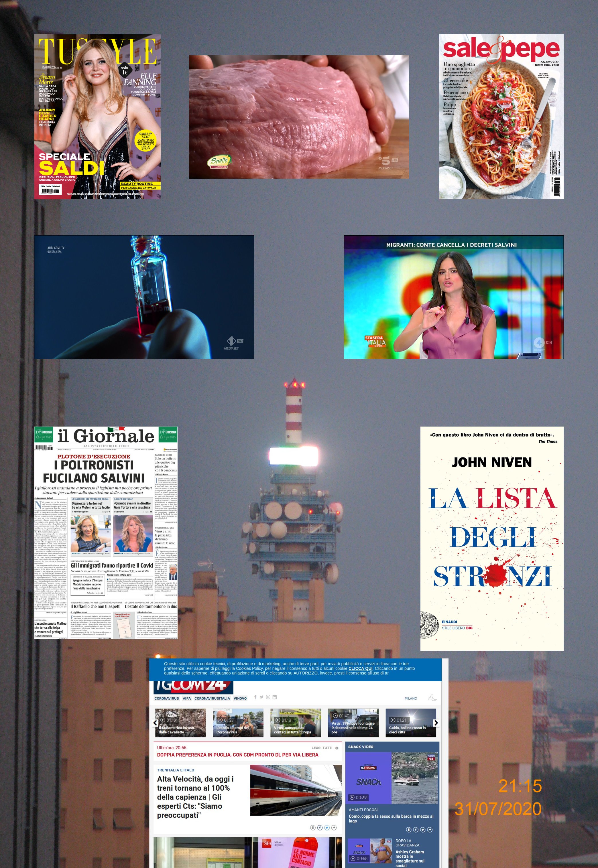This screenshot has width=598, height=868.
Task: Click the Facebook icon in TGCOM24 header
Action: tap(255, 697)
